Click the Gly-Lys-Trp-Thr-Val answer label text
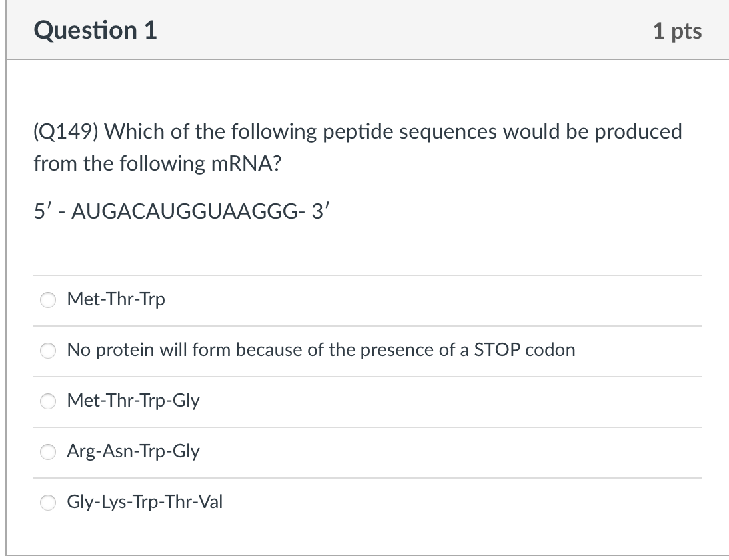Screen dimensions: 729x560 tap(145, 503)
